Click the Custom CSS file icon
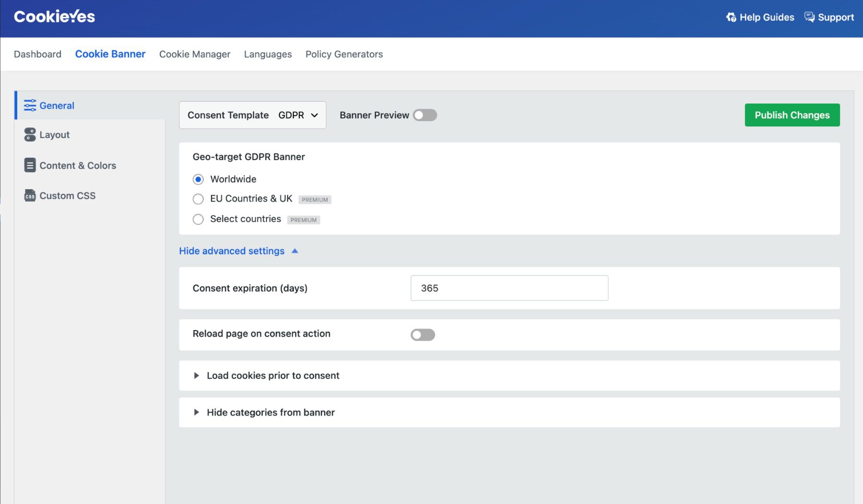The width and height of the screenshot is (863, 504). (30, 195)
